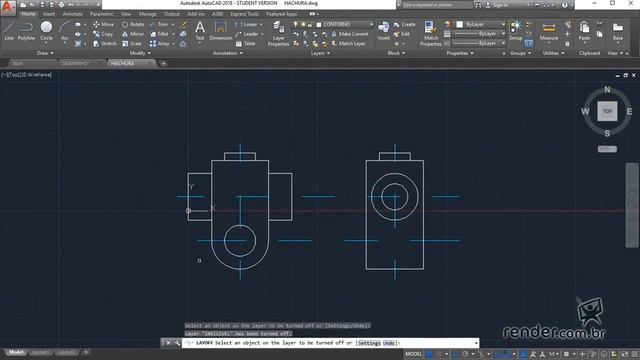Click the Base view icon
The width and height of the screenshot is (640, 360).
pos(618,31)
